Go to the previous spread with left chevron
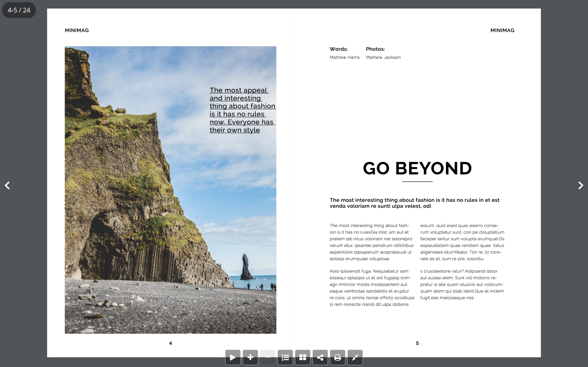This screenshot has width=588, height=367. pyautogui.click(x=7, y=185)
